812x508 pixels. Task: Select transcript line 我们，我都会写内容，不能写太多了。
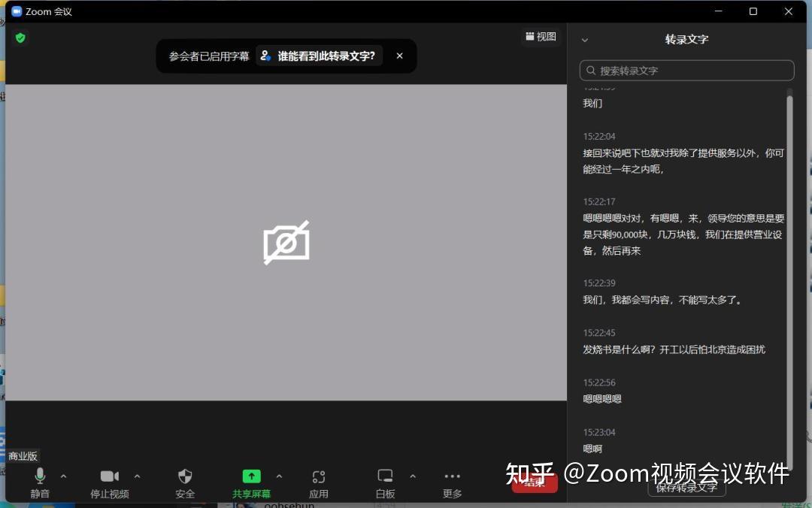[663, 300]
